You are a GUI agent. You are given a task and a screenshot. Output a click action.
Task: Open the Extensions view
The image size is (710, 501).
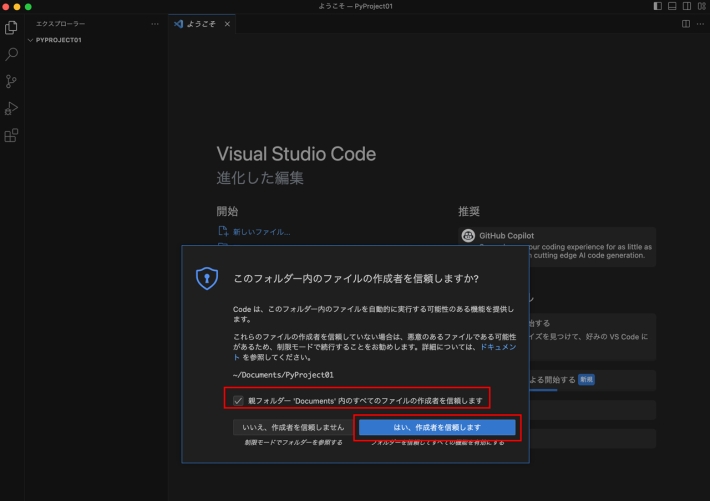pyautogui.click(x=11, y=135)
